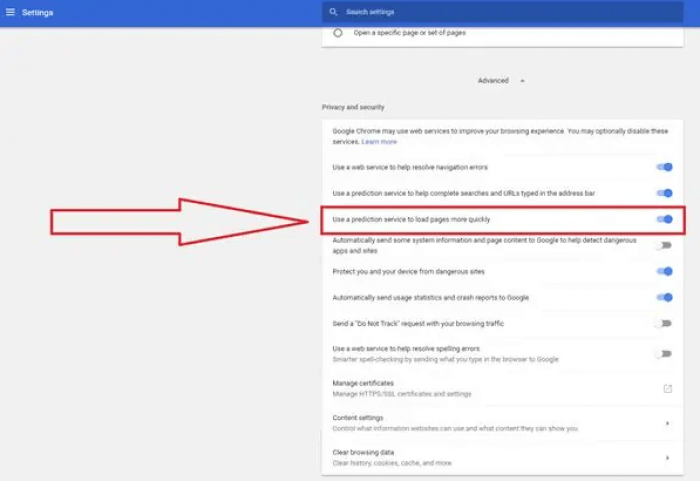Expand Clear browsing data chevron
The height and width of the screenshot is (481, 700).
click(667, 458)
